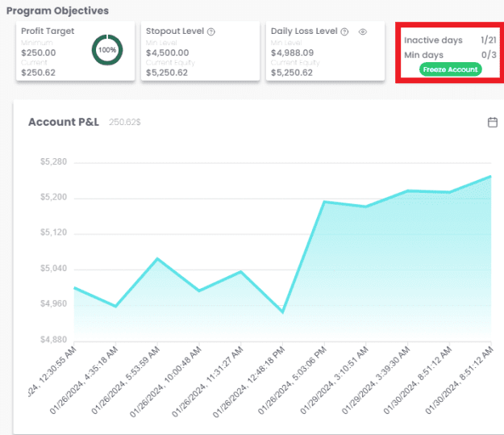Click the chart point at the 12:48:18 PM low
Screen dimensions: 504x435
tap(282, 312)
